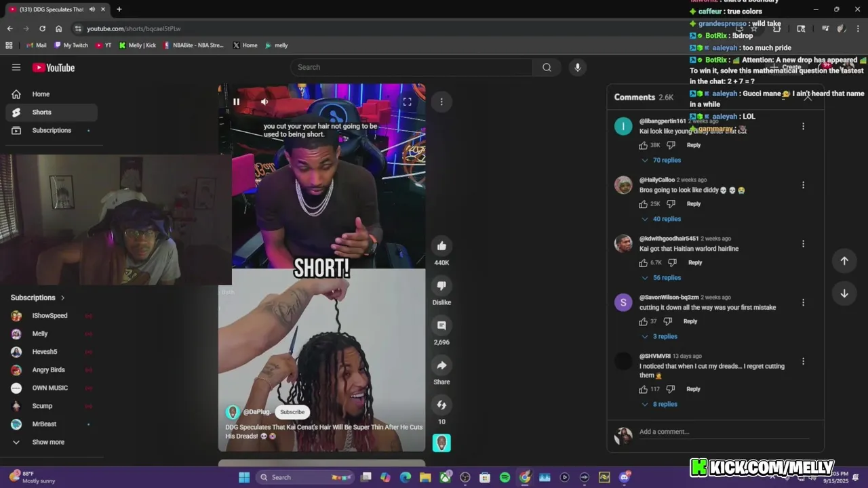Like @HailyCalloo's comment with 25K likes
The width and height of the screenshot is (868, 488).
coord(643,204)
